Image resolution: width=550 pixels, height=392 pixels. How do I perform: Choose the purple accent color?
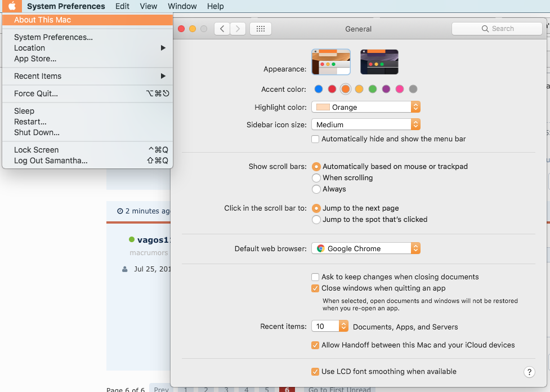386,89
